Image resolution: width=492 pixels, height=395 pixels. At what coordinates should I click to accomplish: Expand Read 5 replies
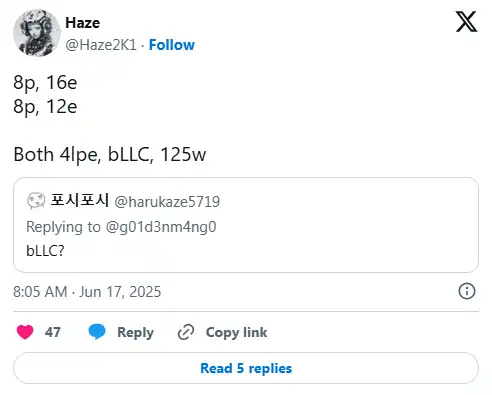246,368
